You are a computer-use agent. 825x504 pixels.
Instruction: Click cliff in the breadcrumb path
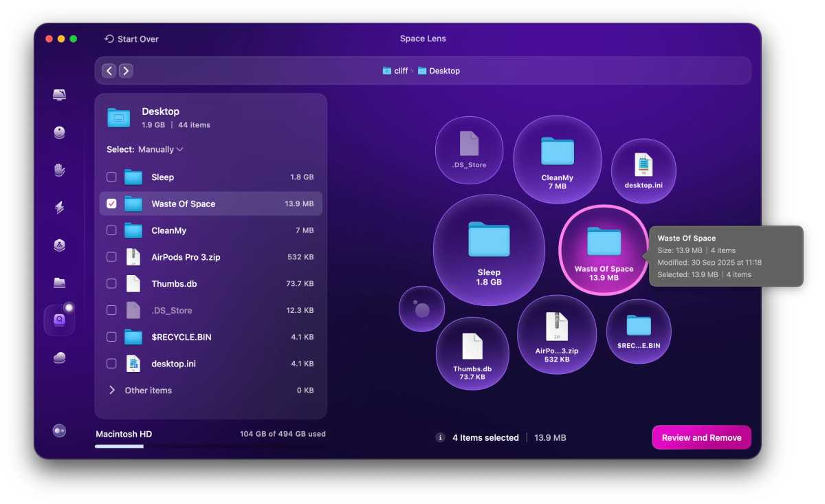click(x=402, y=70)
